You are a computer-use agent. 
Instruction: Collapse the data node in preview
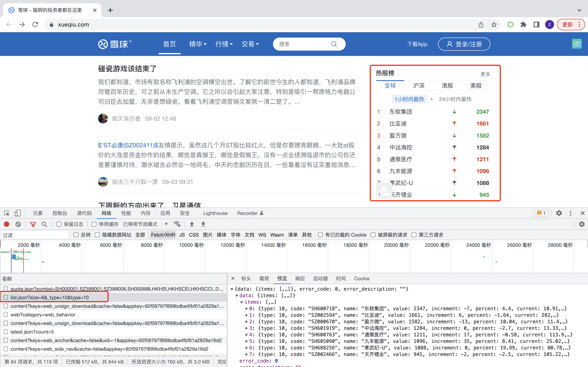(x=237, y=296)
